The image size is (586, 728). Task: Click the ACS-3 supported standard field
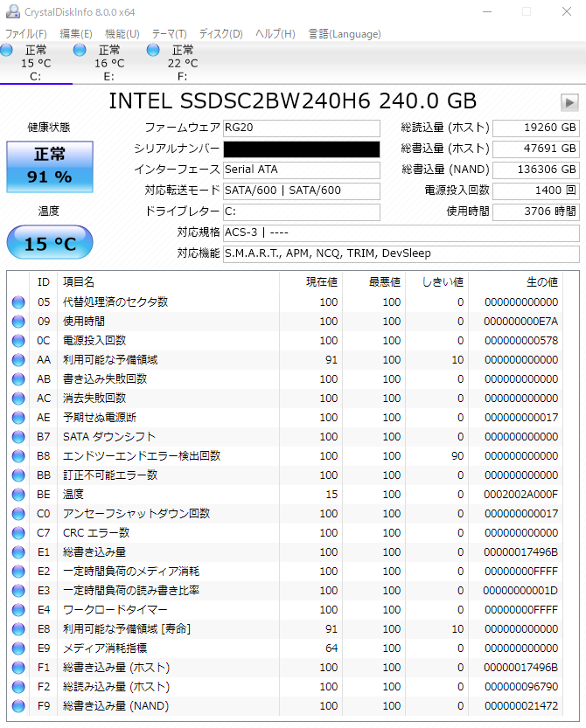pos(401,232)
